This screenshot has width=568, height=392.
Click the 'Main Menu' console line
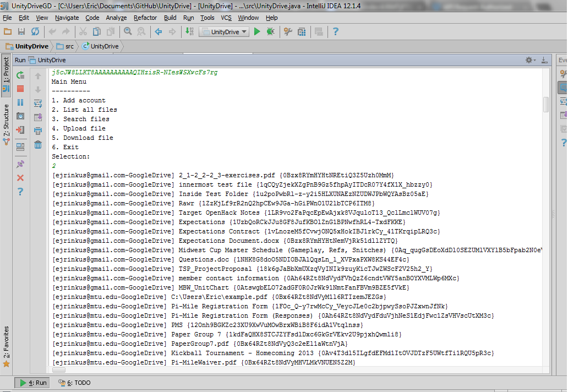point(69,81)
